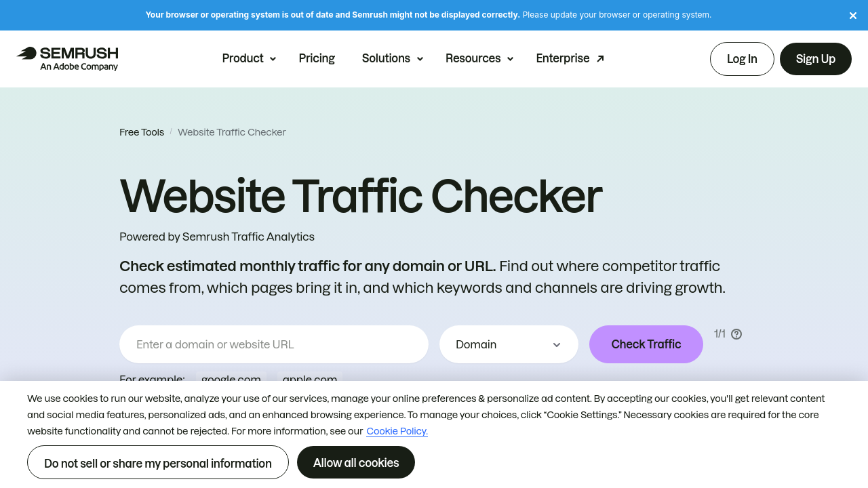Click the Powered by Semrush Traffic Analytics text
868x488 pixels.
click(x=217, y=237)
